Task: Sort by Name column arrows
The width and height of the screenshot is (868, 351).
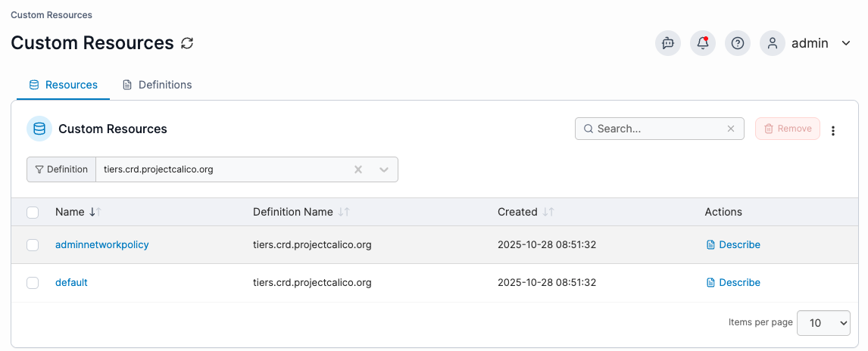Action: click(95, 212)
